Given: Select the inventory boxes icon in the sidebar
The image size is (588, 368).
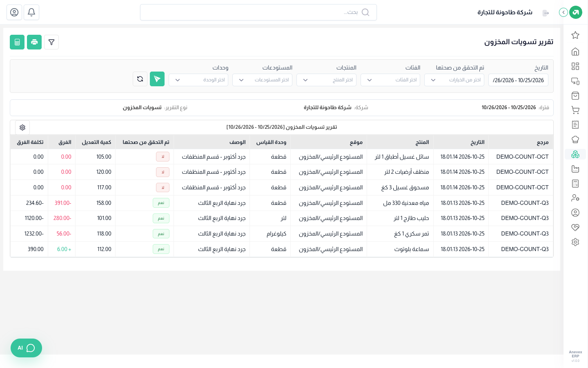Looking at the screenshot, I should click(575, 154).
